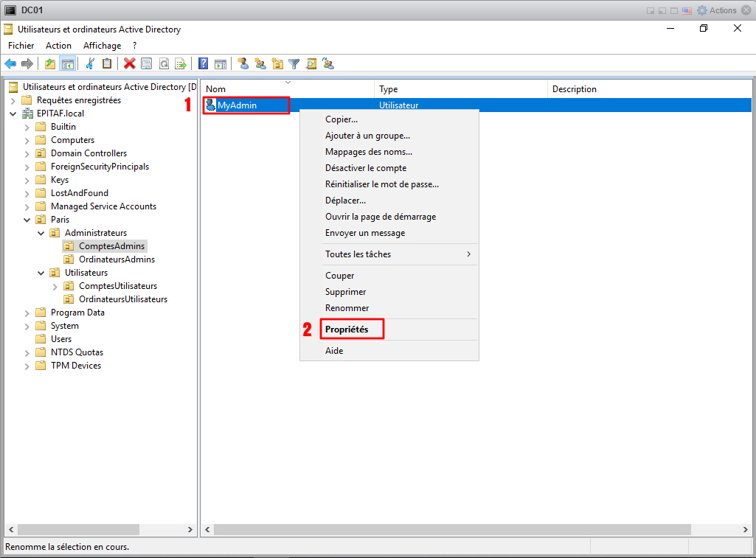Click the Filter funnel toolbar icon

[x=294, y=63]
